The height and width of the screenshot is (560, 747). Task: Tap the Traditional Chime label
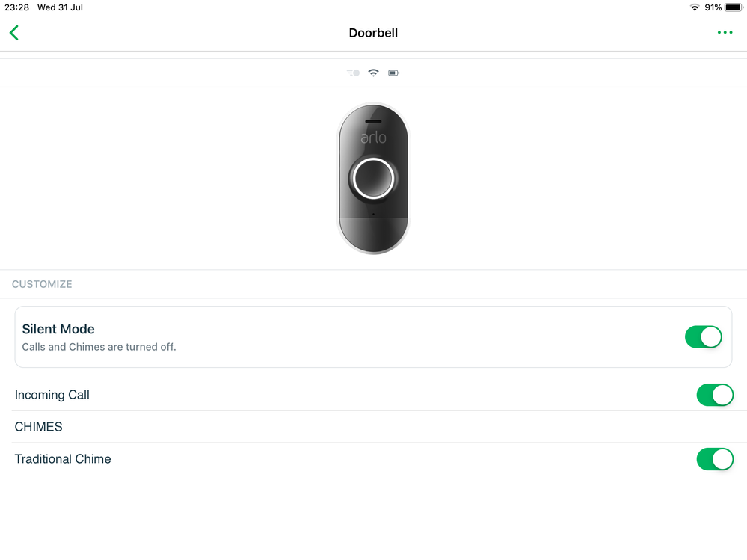tap(63, 459)
